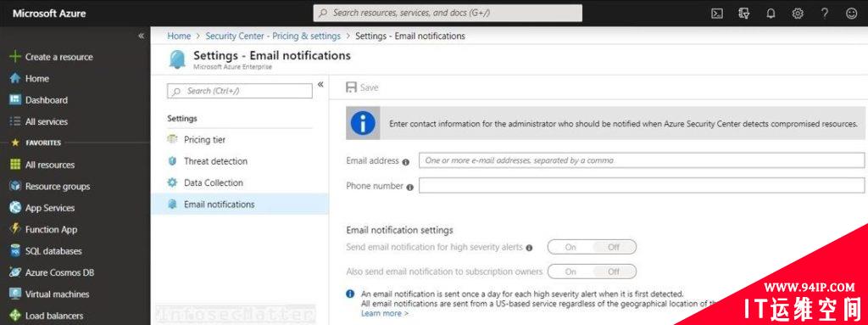This screenshot has width=868, height=325.
Task: Click the Resource groups cube icon
Action: 15,187
